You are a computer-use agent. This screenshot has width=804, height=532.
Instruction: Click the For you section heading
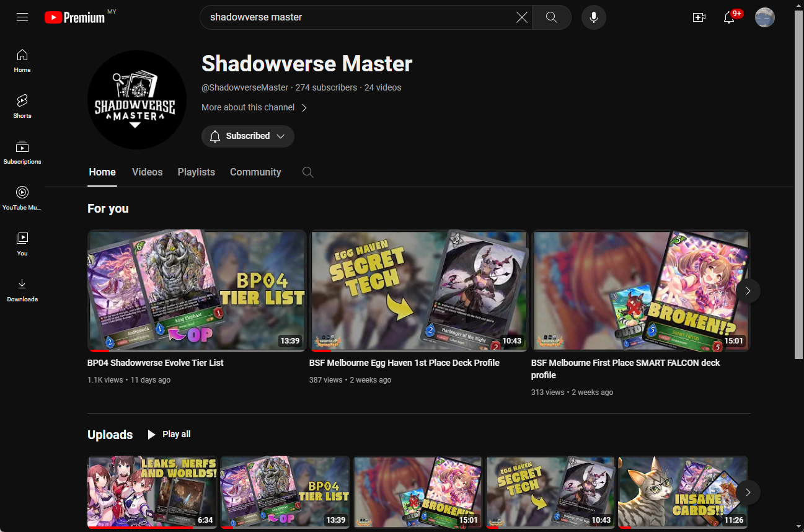(x=108, y=209)
